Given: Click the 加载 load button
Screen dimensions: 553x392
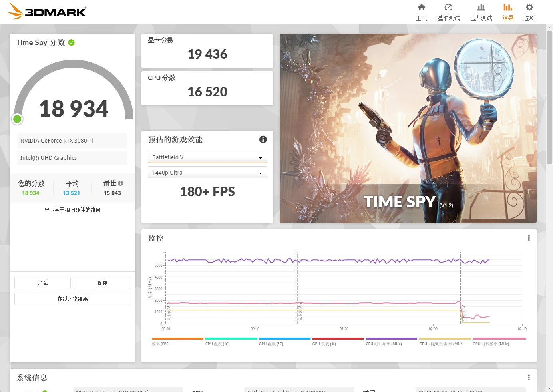Looking at the screenshot, I should (42, 283).
